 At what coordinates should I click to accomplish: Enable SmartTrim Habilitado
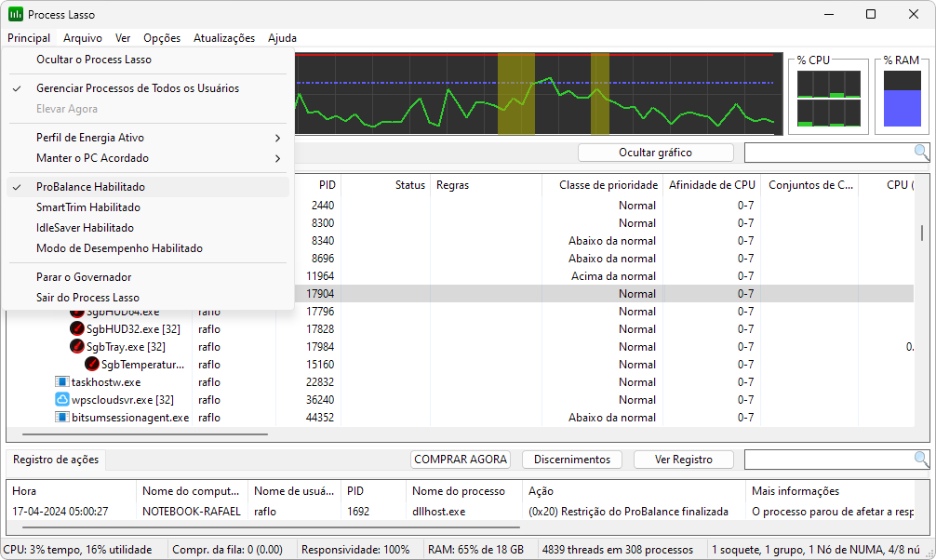(x=148, y=207)
